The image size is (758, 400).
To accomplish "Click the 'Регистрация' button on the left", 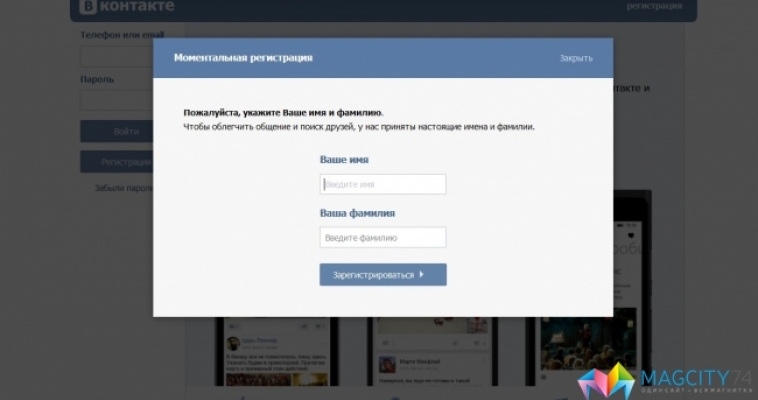I will click(117, 162).
